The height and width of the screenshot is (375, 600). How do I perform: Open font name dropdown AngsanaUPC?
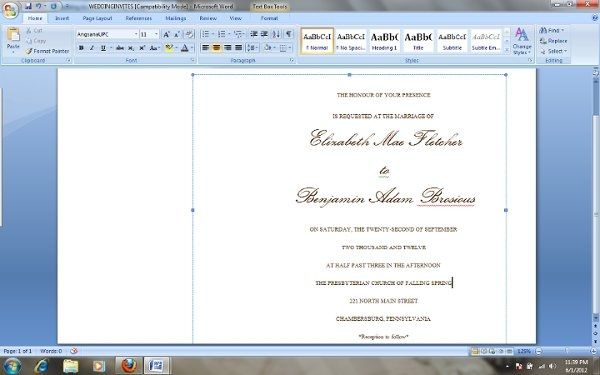point(135,34)
